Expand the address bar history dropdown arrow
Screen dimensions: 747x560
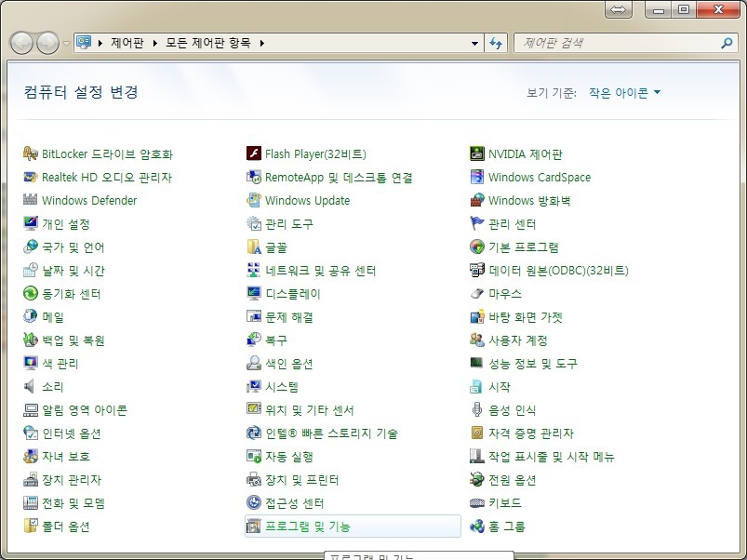pyautogui.click(x=474, y=44)
